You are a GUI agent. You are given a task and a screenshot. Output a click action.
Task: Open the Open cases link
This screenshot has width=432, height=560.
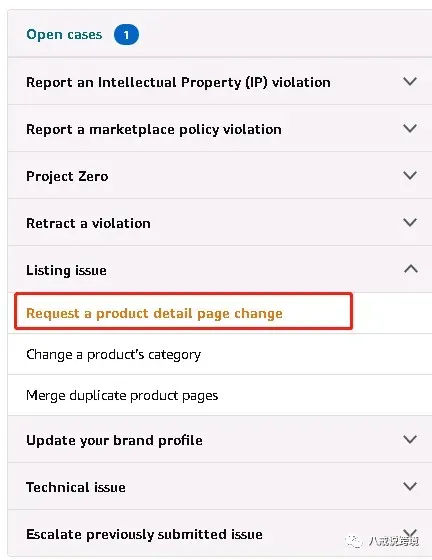[x=64, y=35]
